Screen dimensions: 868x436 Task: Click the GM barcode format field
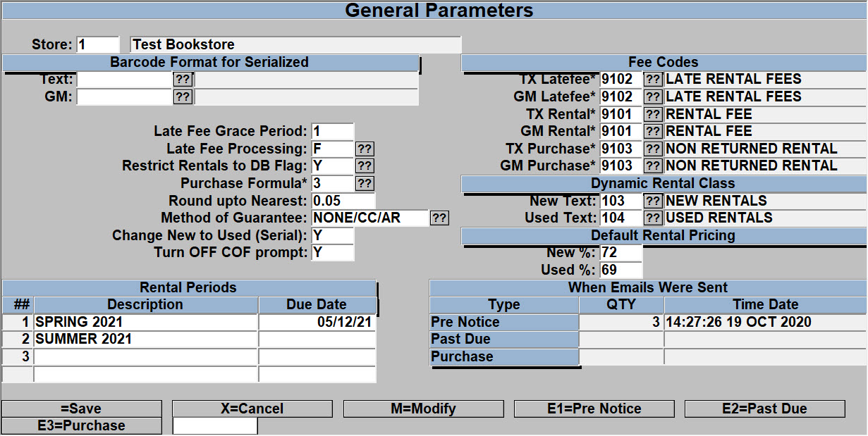124,96
